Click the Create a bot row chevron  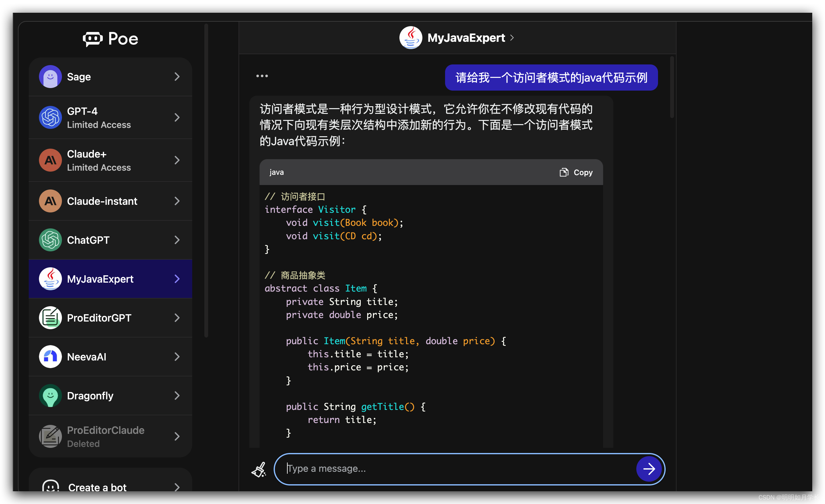pos(177,487)
